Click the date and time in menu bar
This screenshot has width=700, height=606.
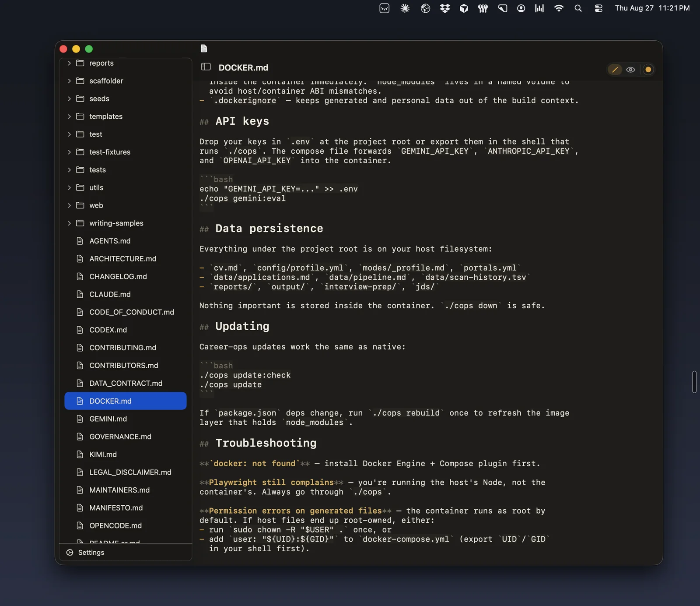652,8
